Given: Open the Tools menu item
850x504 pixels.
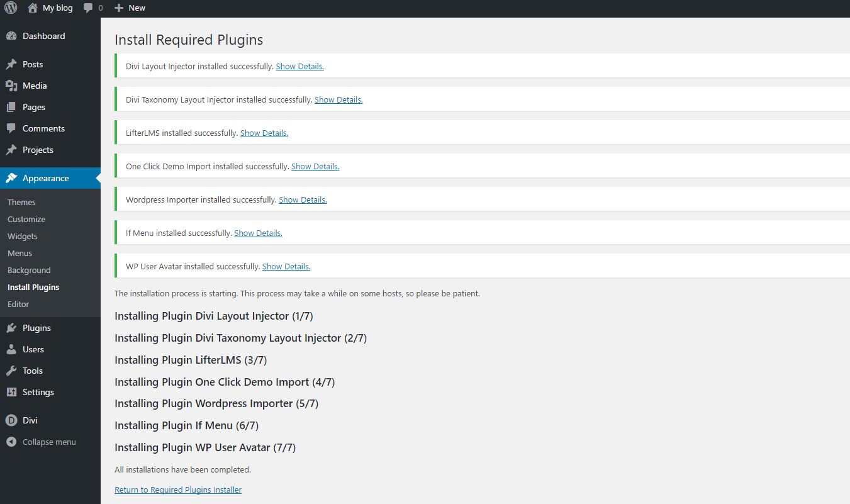Looking at the screenshot, I should [x=50, y=371].
